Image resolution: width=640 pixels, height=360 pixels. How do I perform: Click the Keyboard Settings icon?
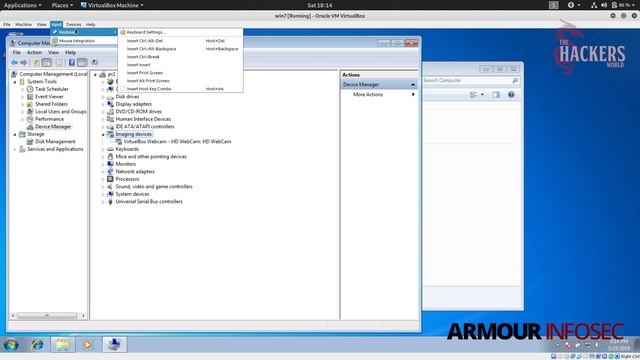[122, 32]
